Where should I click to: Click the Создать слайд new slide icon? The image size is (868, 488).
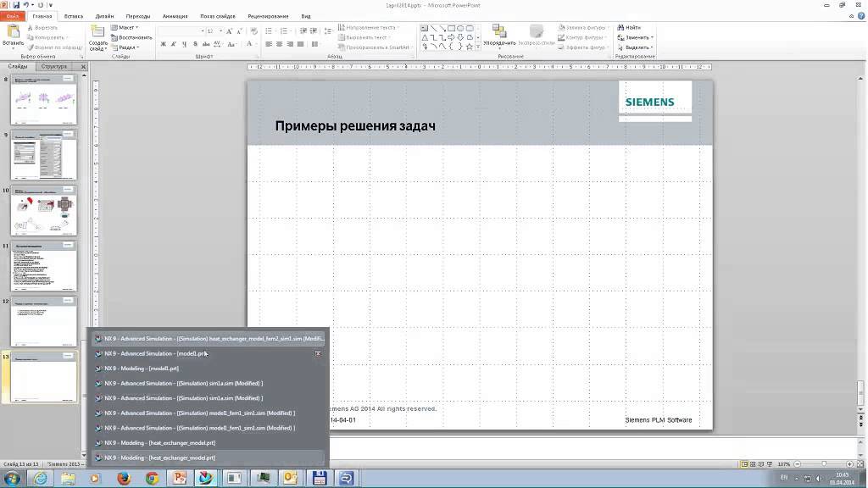click(x=98, y=32)
